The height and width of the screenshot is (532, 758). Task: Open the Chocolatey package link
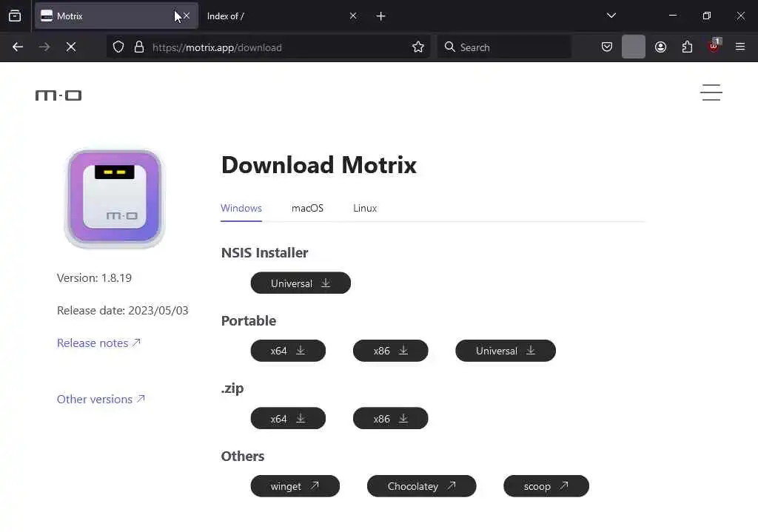[x=421, y=486]
